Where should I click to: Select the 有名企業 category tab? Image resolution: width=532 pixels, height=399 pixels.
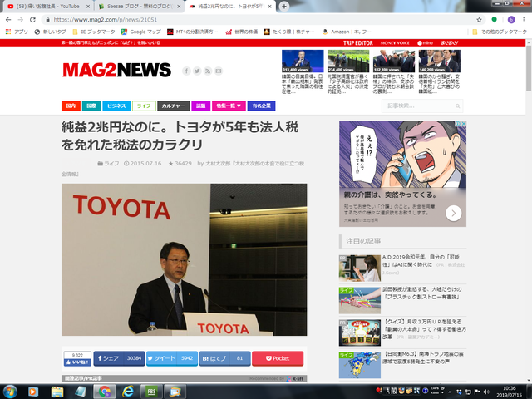point(261,106)
